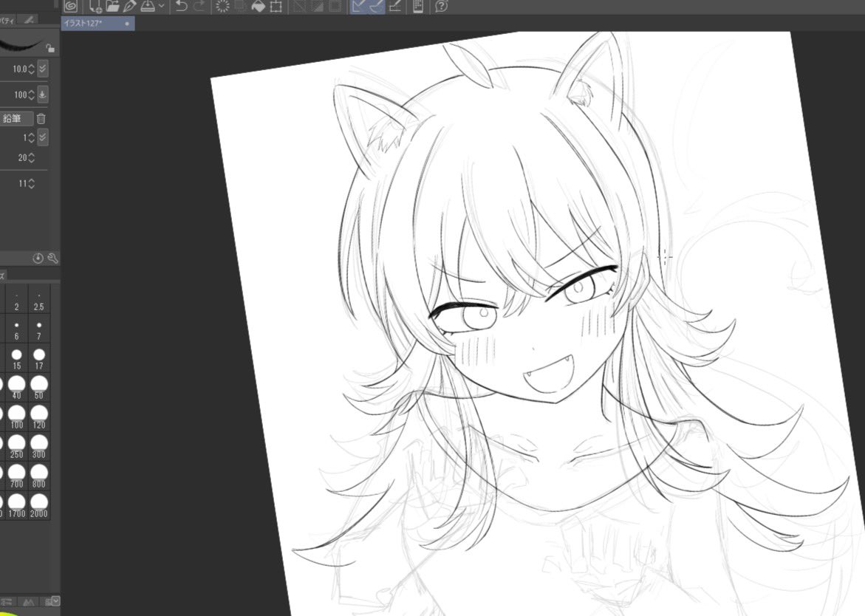This screenshot has height=616, width=865.
Task: Click the pen nib save icon
Action: (130, 6)
